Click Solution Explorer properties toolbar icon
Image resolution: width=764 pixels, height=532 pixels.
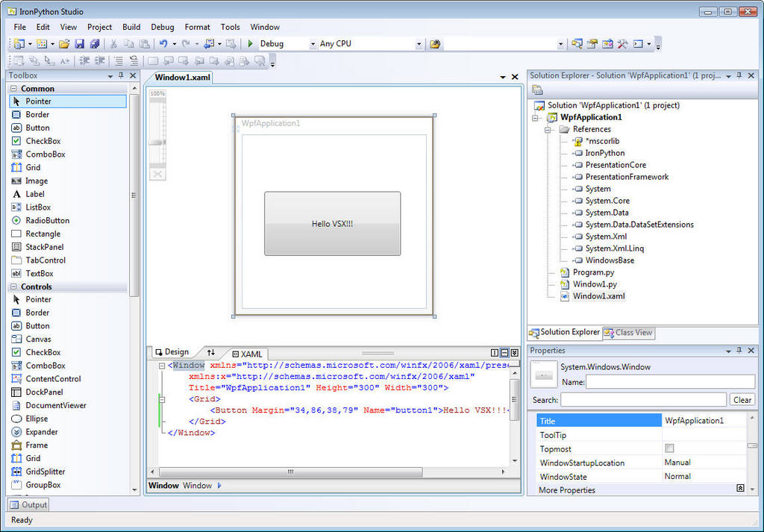[537, 90]
